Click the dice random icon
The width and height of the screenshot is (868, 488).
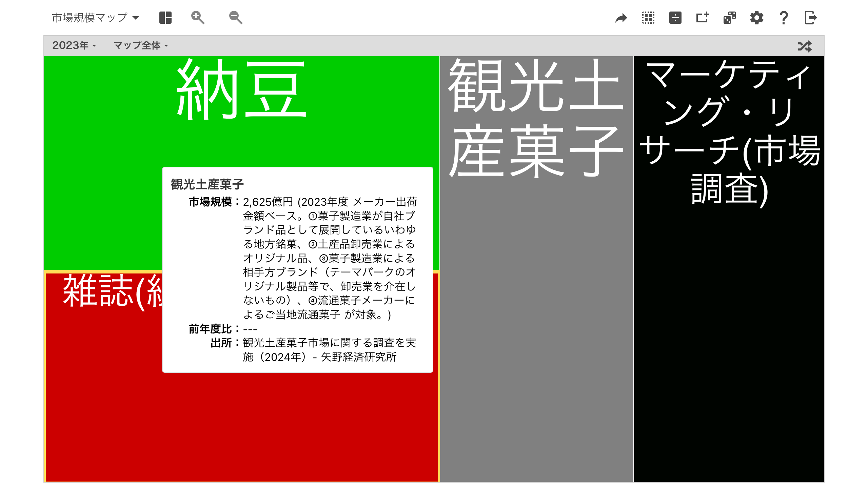point(730,18)
